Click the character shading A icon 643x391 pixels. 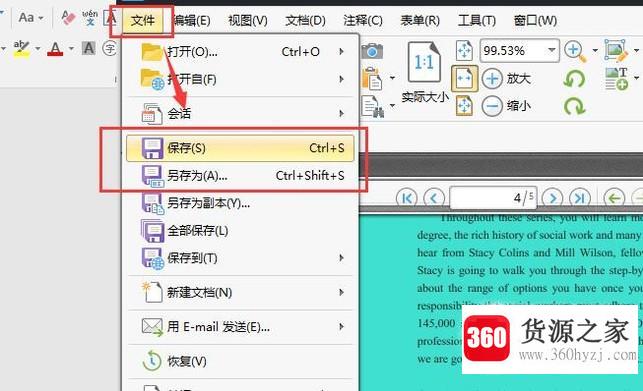pyautogui.click(x=88, y=48)
